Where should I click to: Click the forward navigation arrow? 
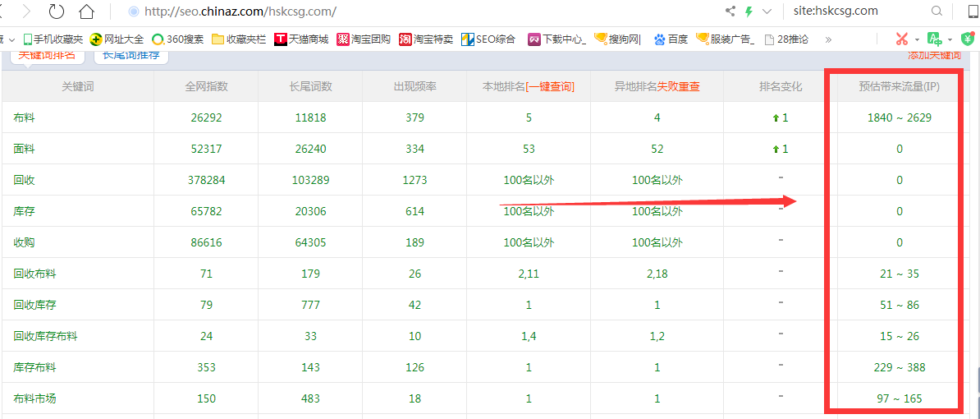tap(27, 12)
